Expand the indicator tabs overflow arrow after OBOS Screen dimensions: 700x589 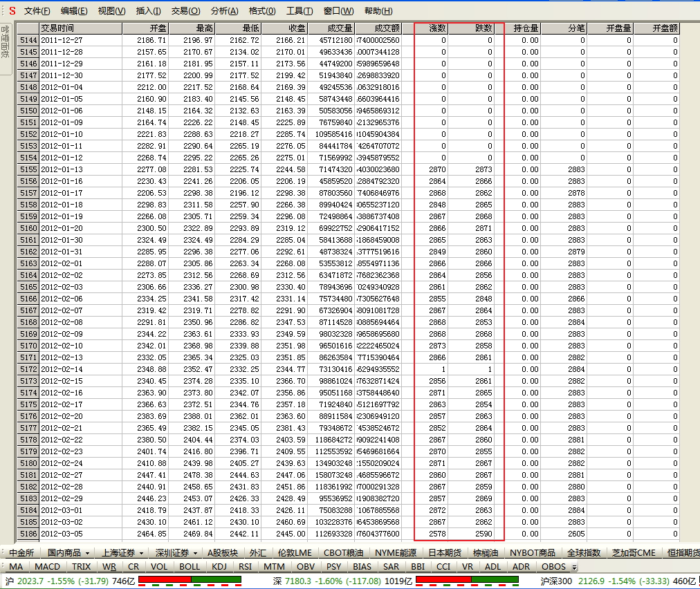(x=575, y=568)
